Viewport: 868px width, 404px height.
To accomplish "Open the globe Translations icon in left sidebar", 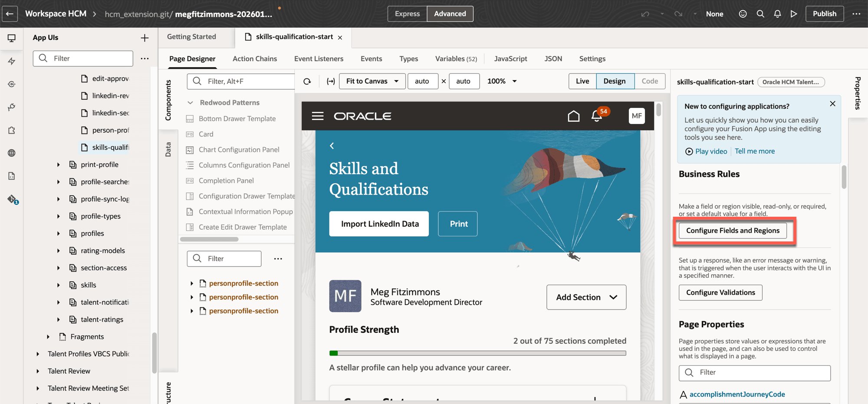I will point(11,153).
